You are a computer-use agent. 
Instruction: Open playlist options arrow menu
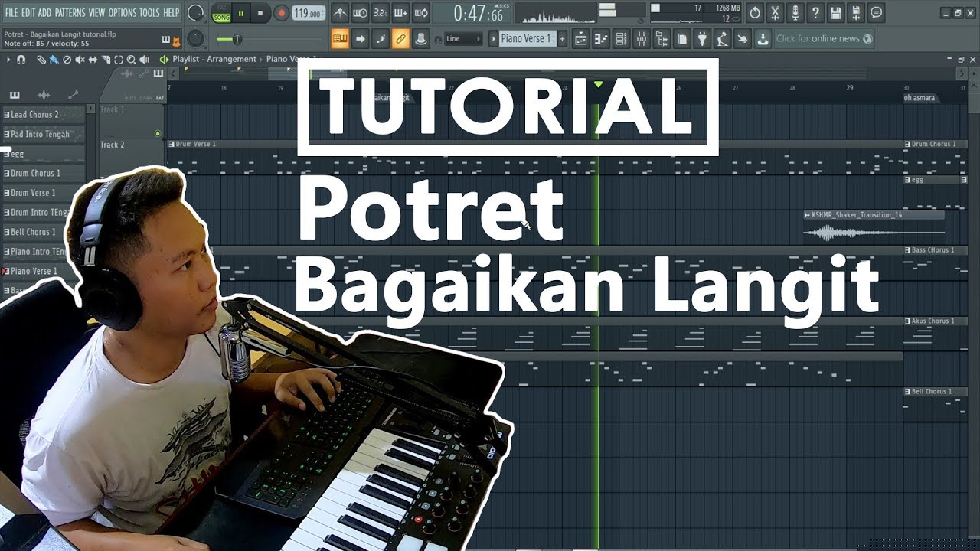click(8, 60)
